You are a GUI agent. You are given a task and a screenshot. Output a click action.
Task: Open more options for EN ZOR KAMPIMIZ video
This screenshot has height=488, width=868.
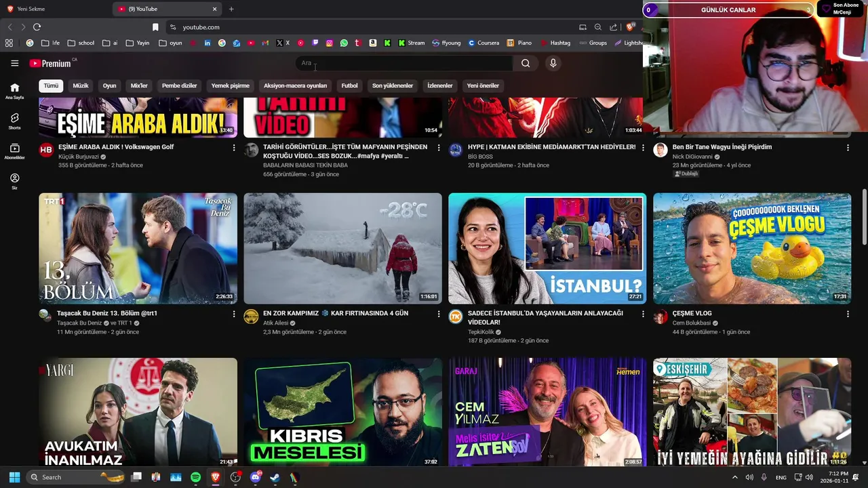(x=439, y=314)
